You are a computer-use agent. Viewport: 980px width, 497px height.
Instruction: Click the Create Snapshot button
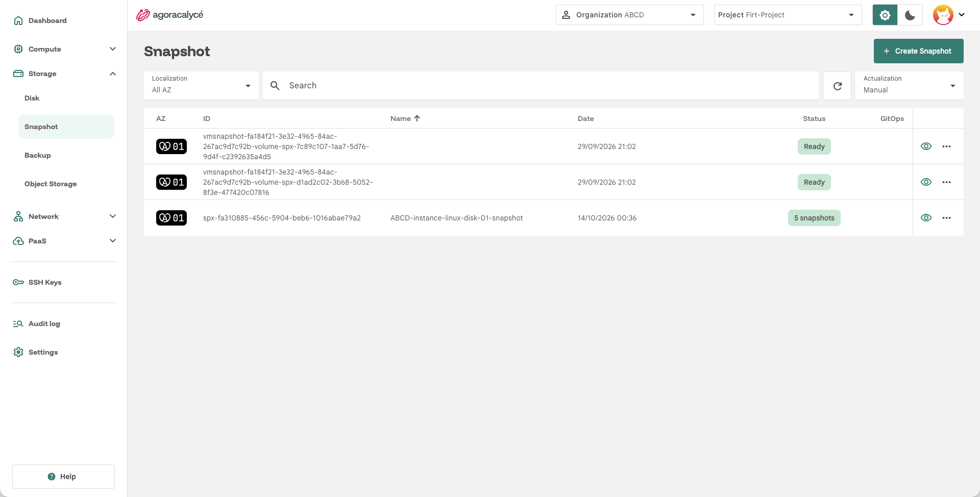[x=918, y=51]
